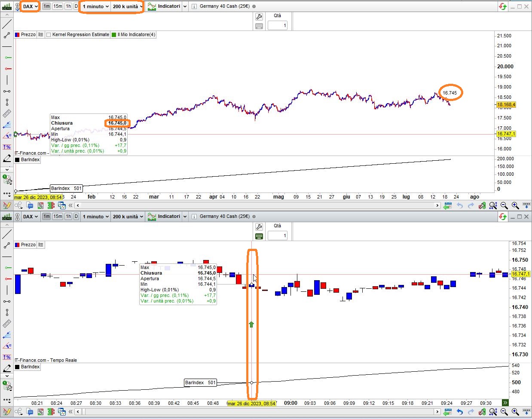Click the pencil drawing mode icon in top chart
Viewport: 532px width, 419px height.
point(7,205)
